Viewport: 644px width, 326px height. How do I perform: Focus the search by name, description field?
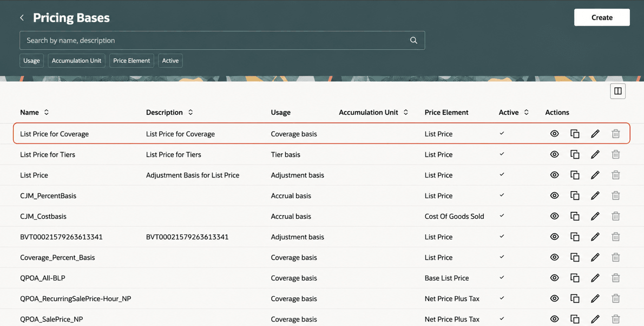(222, 40)
